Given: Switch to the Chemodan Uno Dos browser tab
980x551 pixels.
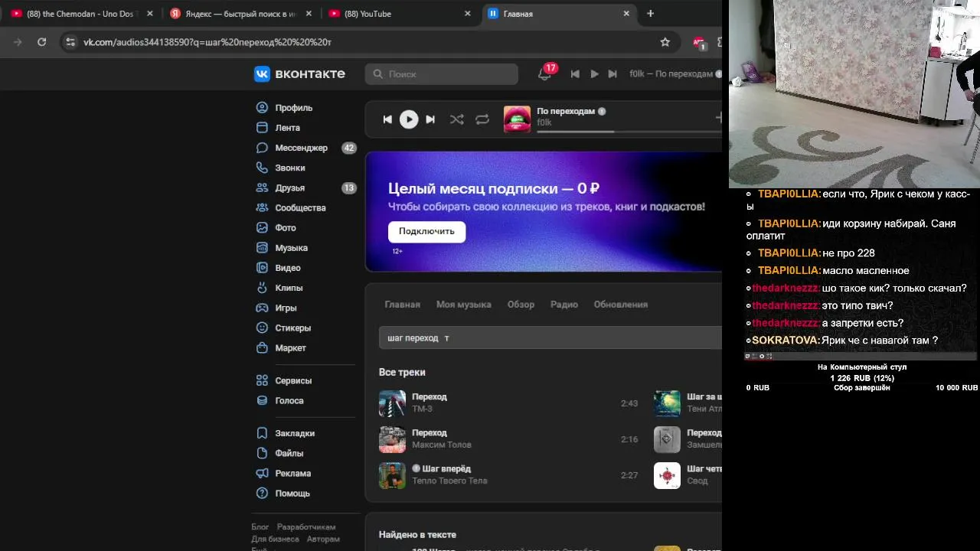Looking at the screenshot, I should [x=82, y=14].
